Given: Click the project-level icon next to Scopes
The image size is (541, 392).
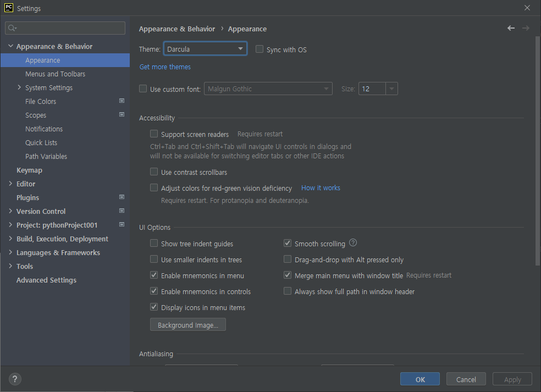Looking at the screenshot, I should coord(122,114).
